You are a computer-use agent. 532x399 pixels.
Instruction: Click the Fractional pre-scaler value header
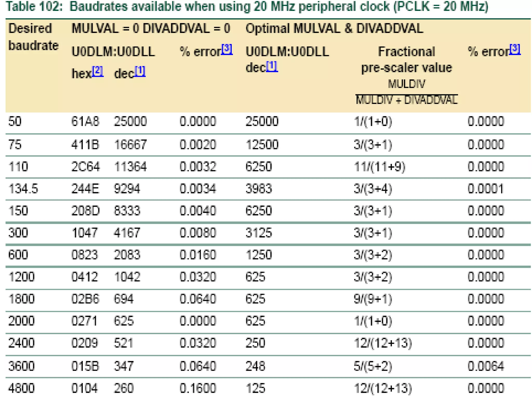pos(407,60)
